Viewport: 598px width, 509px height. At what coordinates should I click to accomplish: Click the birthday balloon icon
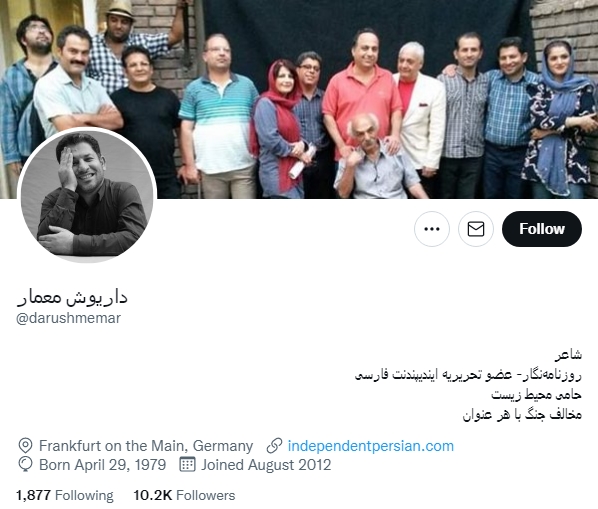pyautogui.click(x=25, y=464)
